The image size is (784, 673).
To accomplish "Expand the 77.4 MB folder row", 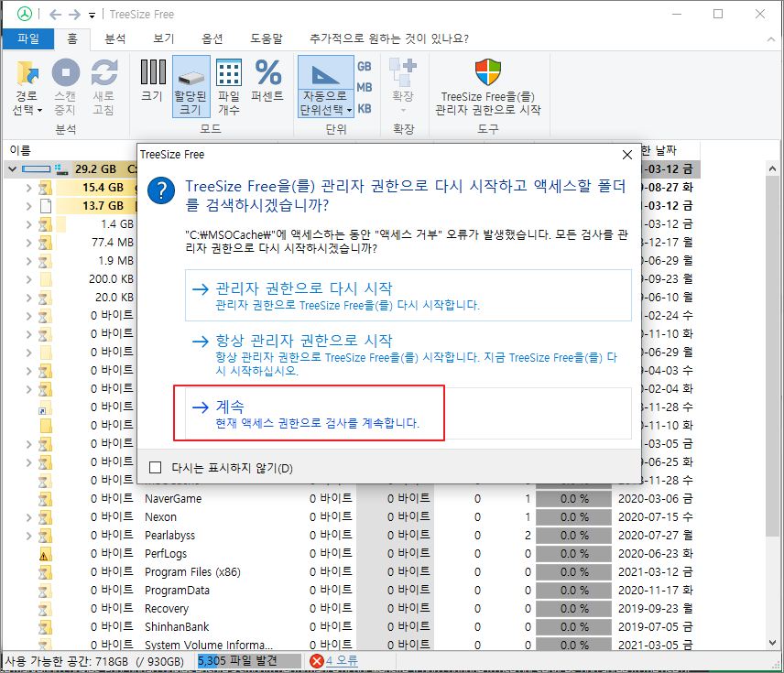I will click(29, 243).
